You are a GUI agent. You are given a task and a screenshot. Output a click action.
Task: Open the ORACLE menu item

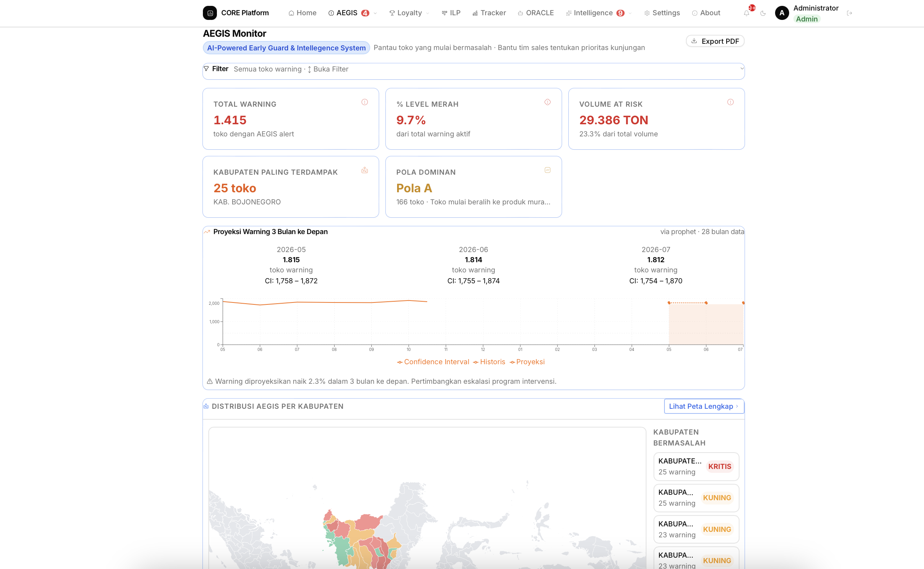coord(536,13)
